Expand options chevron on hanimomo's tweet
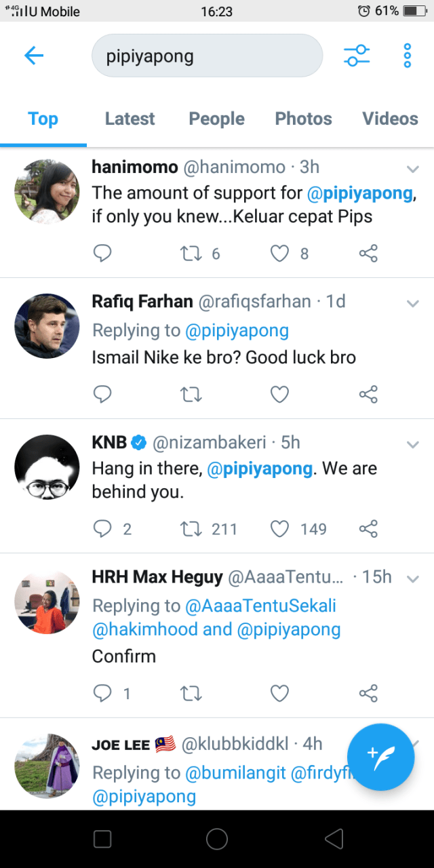 [412, 169]
